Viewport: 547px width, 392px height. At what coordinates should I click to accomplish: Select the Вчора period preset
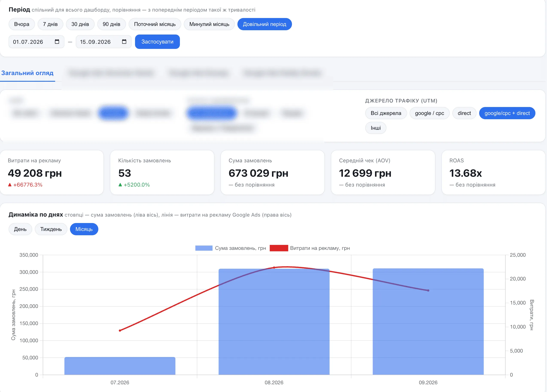coord(22,24)
